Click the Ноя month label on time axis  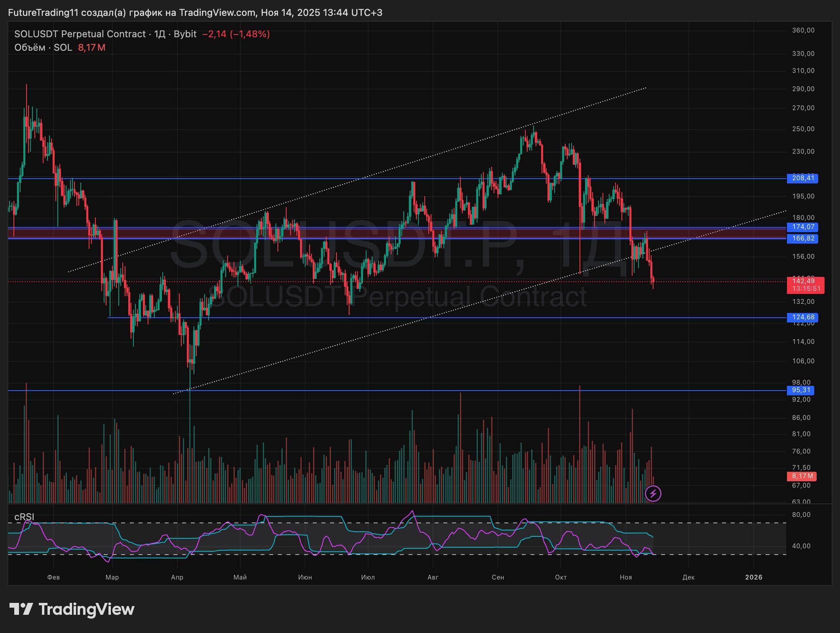tap(625, 577)
